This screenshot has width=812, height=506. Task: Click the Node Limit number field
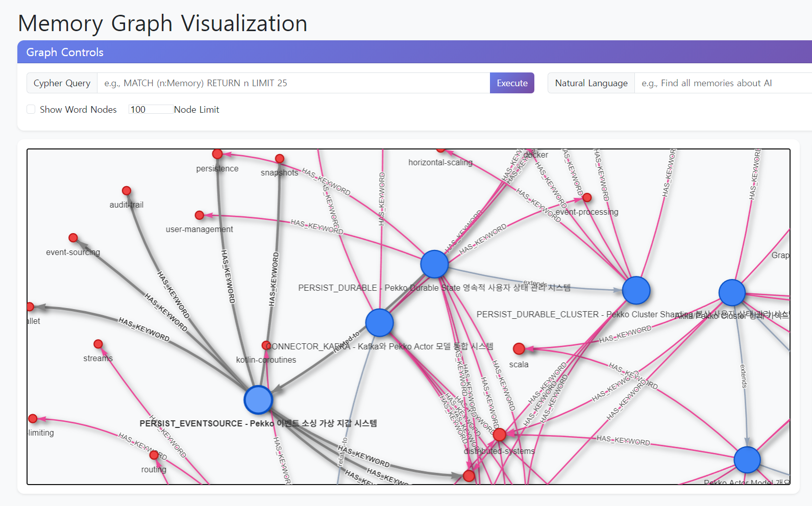pos(150,109)
